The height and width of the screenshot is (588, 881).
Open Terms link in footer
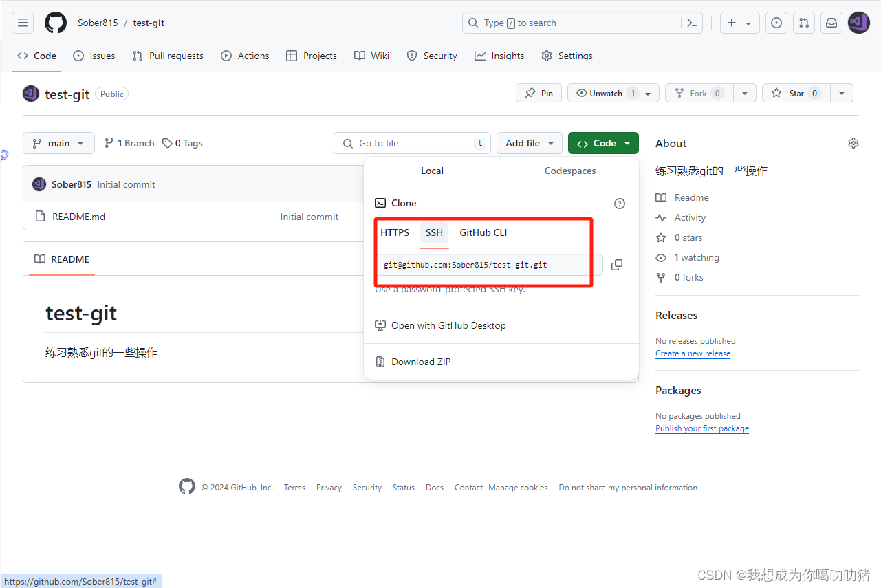click(x=294, y=488)
